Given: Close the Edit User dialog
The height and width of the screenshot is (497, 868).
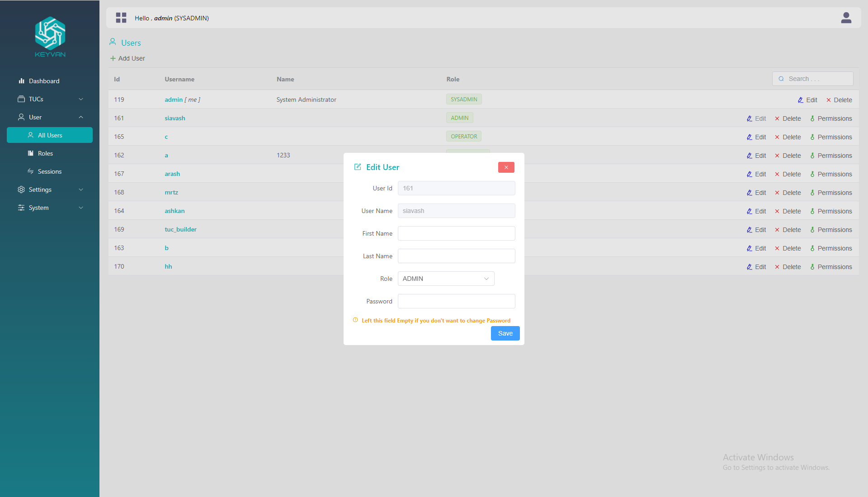Looking at the screenshot, I should pyautogui.click(x=506, y=167).
